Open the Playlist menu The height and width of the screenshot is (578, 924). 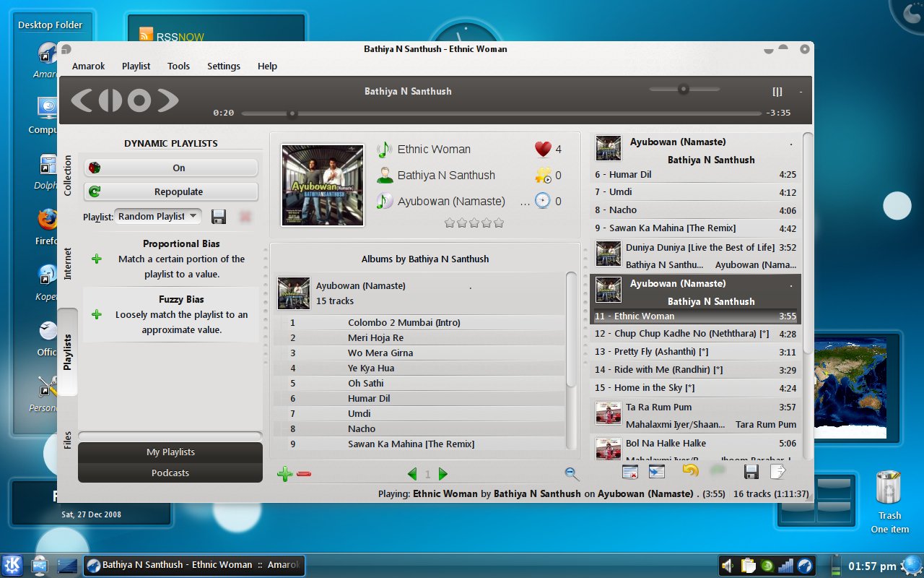136,66
